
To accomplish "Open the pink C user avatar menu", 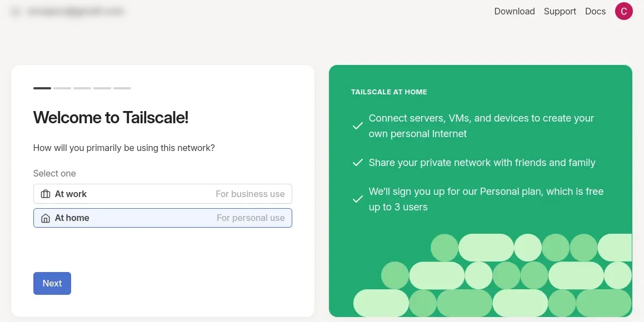I will point(623,11).
